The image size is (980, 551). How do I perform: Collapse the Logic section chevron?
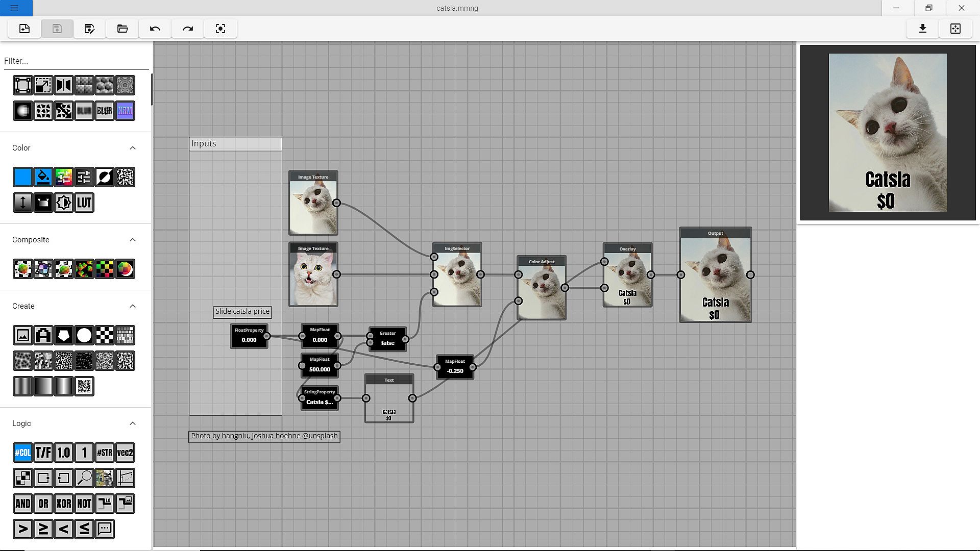click(133, 423)
